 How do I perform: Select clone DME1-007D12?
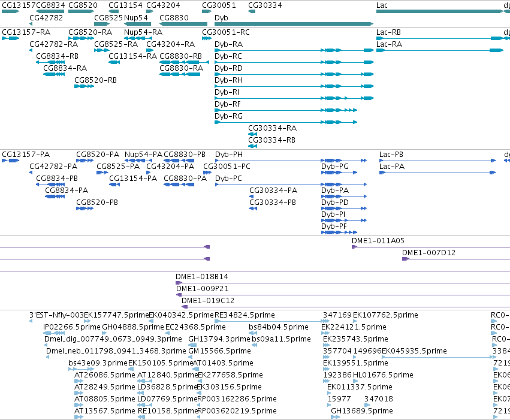pyautogui.click(x=428, y=253)
